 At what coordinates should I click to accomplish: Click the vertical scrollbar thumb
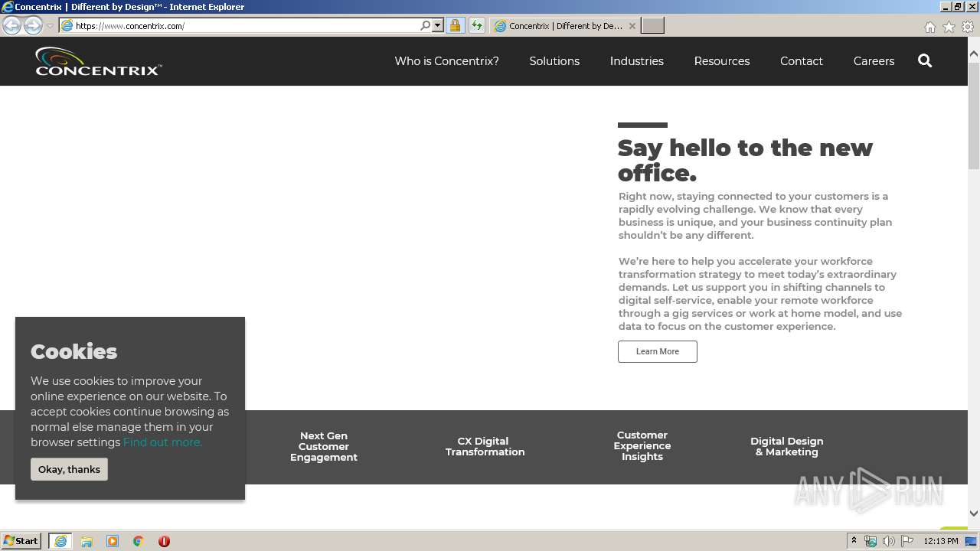(x=974, y=115)
